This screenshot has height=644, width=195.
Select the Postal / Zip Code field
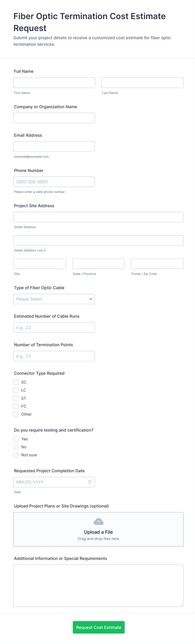point(157,264)
